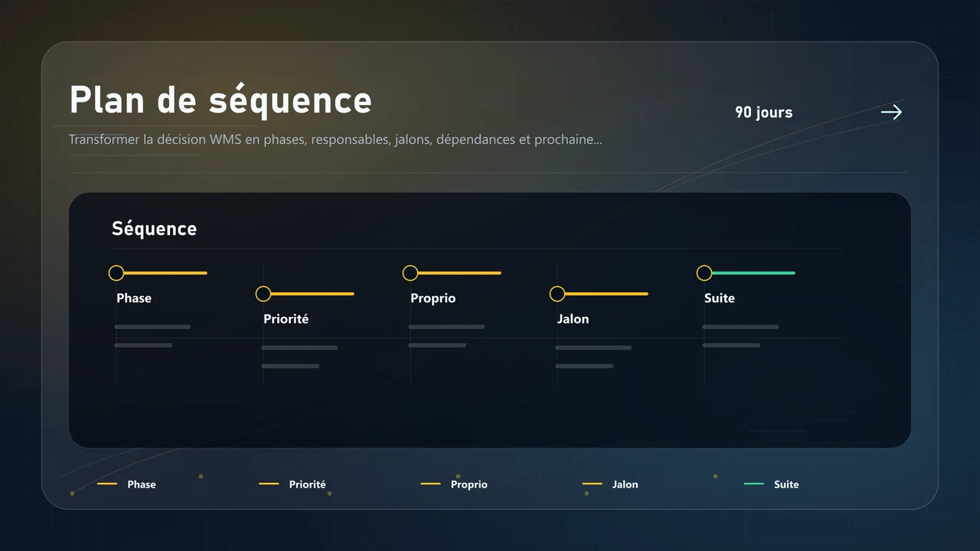Select the Jalon timeline circle marker
The width and height of the screenshot is (980, 551).
click(557, 294)
